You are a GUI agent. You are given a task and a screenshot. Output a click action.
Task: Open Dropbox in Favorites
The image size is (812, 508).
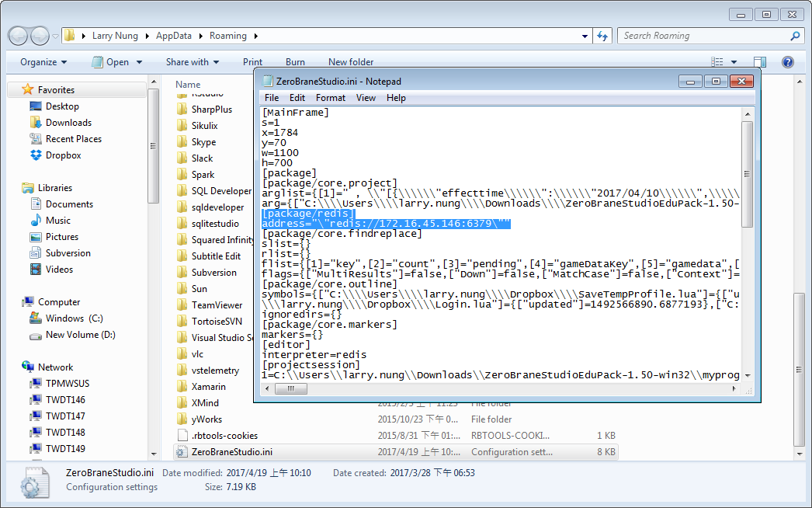click(63, 155)
